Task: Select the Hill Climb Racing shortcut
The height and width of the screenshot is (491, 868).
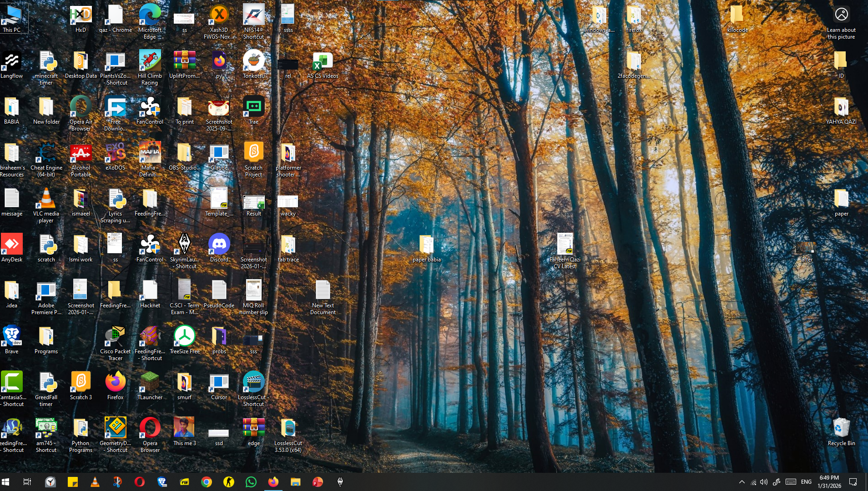Action: point(150,62)
